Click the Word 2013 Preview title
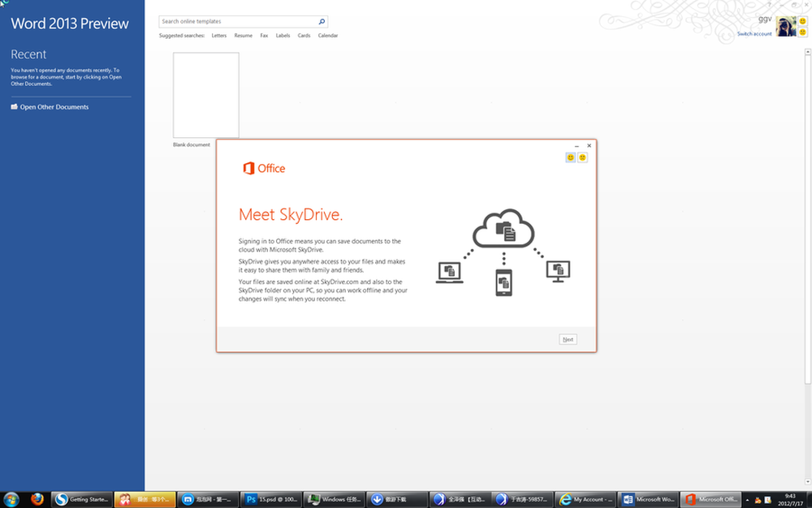Image resolution: width=812 pixels, height=508 pixels. click(x=69, y=24)
